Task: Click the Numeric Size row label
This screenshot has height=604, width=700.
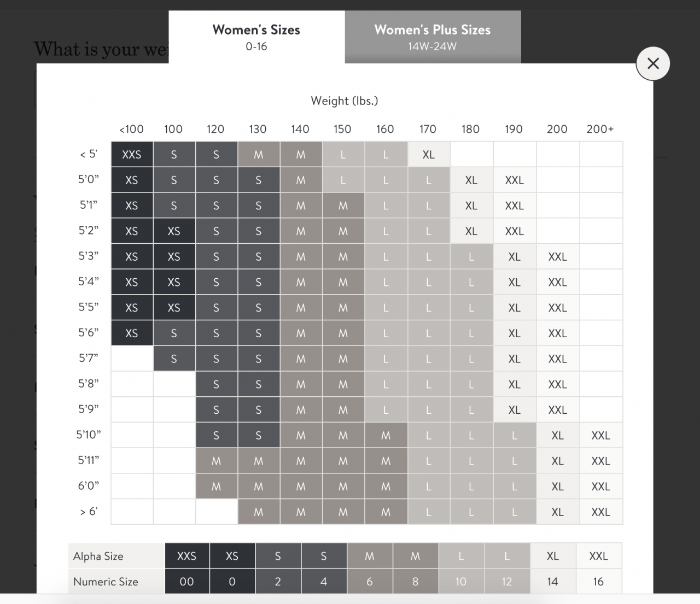Action: (106, 582)
